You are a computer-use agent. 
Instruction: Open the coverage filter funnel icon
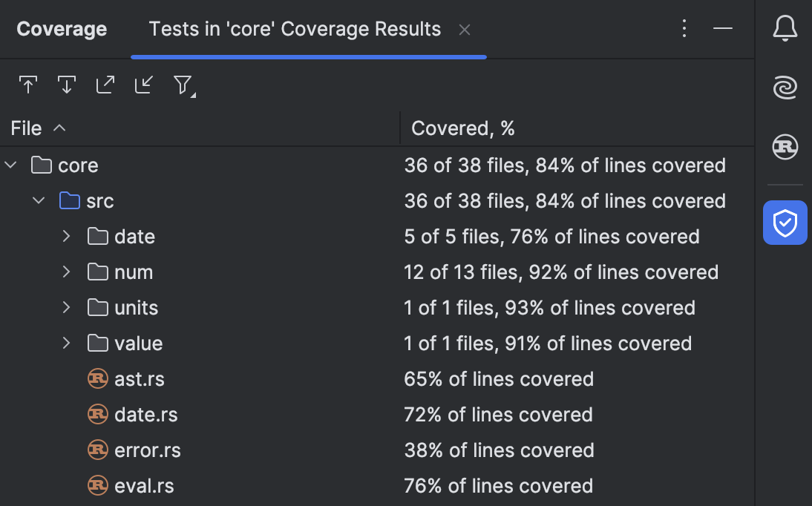[183, 85]
